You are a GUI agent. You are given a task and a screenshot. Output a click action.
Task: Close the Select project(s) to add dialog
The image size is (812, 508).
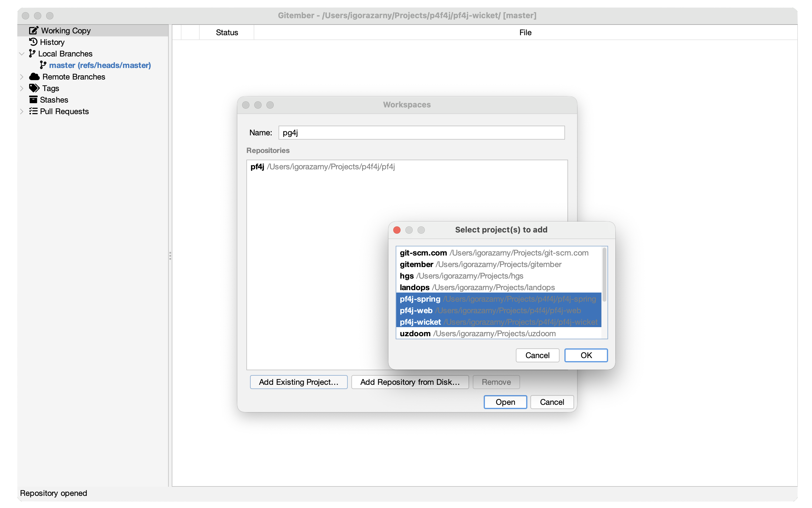[x=397, y=230]
